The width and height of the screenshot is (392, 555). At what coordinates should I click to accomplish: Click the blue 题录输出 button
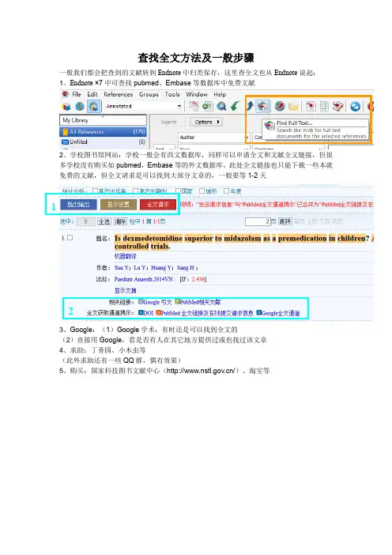click(78, 205)
